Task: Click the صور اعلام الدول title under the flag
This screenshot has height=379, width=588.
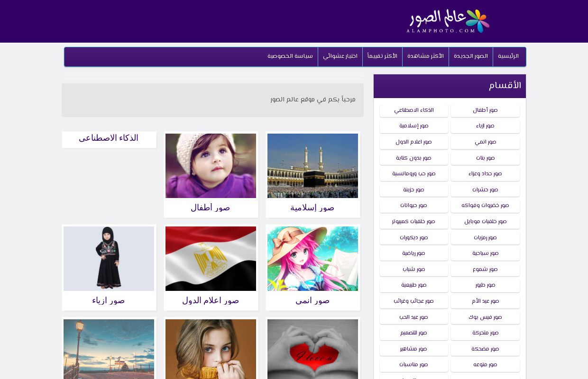Action: click(211, 301)
